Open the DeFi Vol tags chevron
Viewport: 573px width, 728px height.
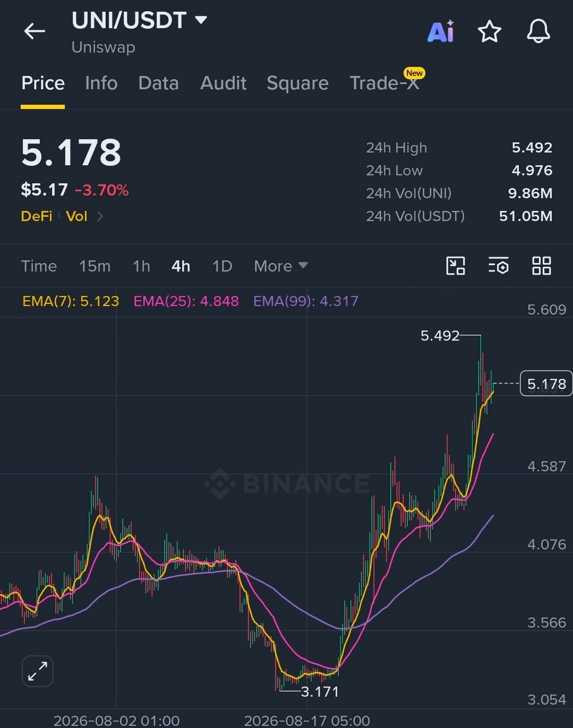[x=100, y=216]
